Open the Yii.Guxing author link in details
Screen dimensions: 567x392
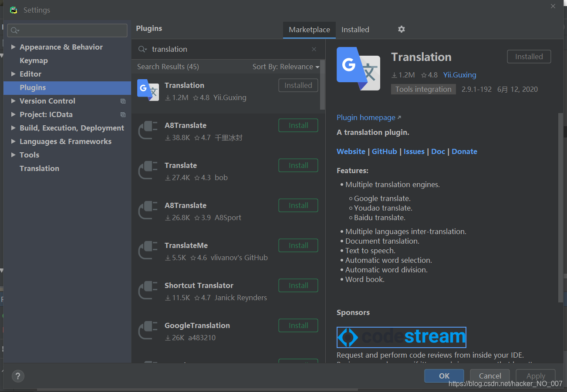(x=460, y=75)
